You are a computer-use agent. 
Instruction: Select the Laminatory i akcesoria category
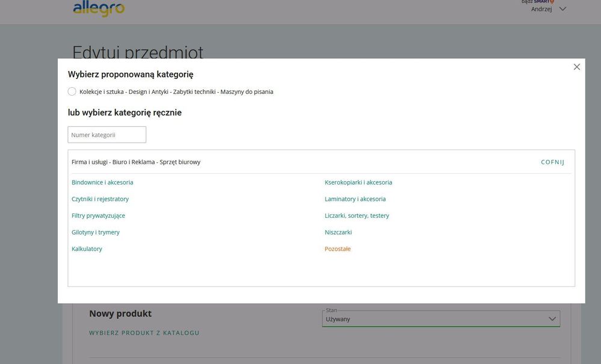click(355, 199)
